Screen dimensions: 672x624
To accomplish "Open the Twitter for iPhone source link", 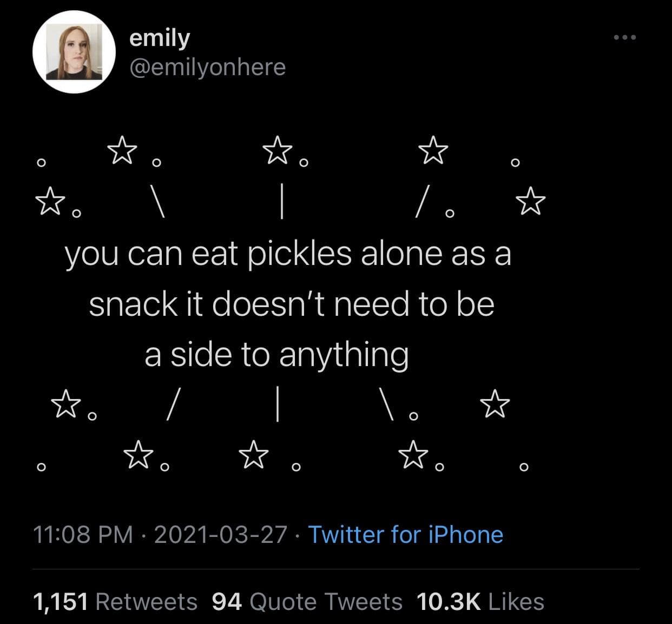I will tap(405, 535).
